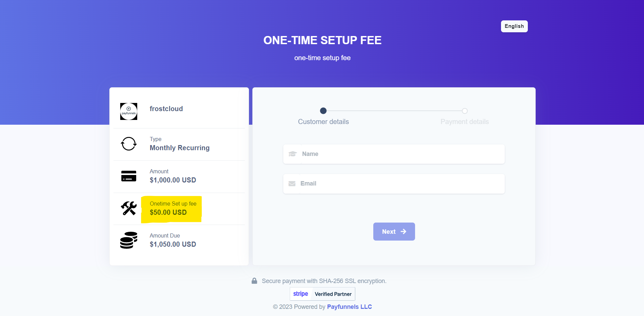644x316 pixels.
Task: Select the empty Payment details step circle
Action: 464,111
